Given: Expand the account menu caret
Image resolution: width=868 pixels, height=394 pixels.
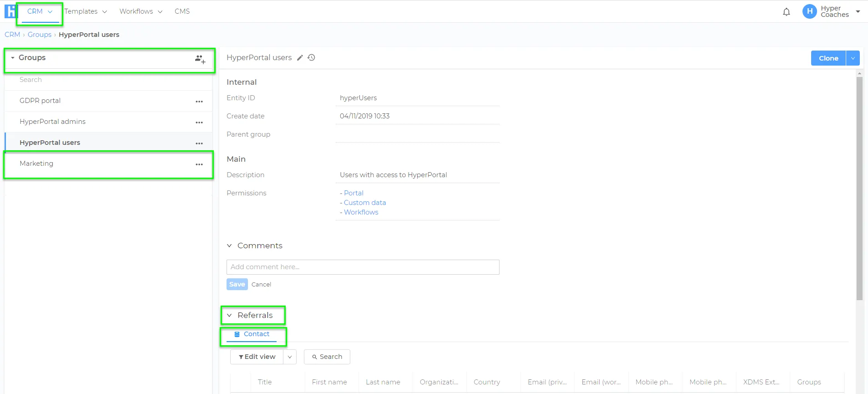Looking at the screenshot, I should click(x=858, y=11).
